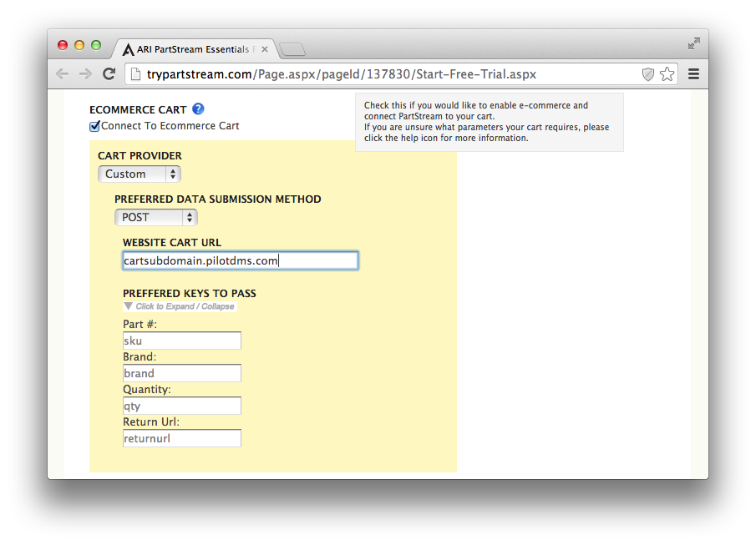Collapse the Preferred Keys To Pass section
This screenshot has width=756, height=545.
[180, 306]
